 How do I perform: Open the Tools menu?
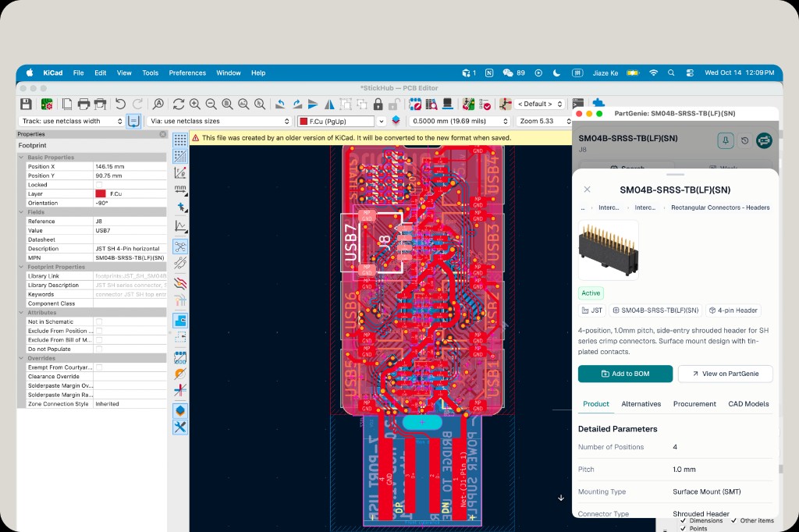coord(150,73)
